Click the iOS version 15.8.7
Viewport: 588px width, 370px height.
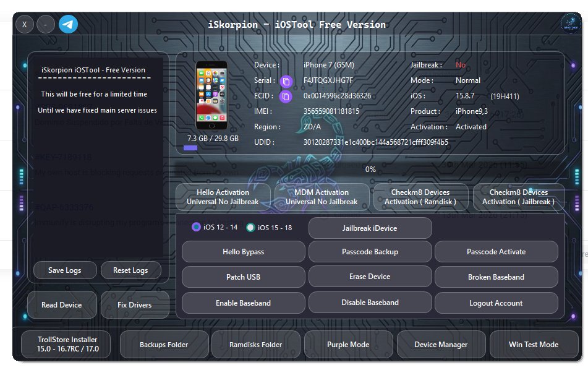coord(465,96)
